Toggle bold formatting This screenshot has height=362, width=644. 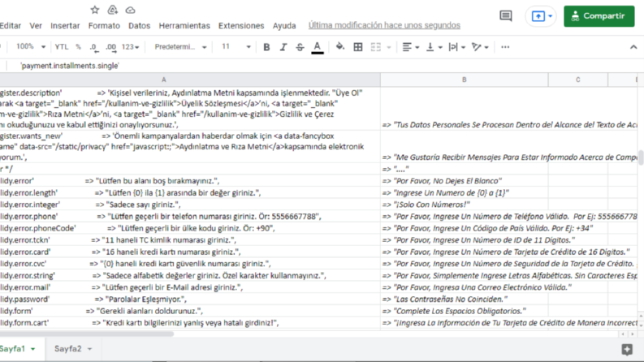point(266,47)
